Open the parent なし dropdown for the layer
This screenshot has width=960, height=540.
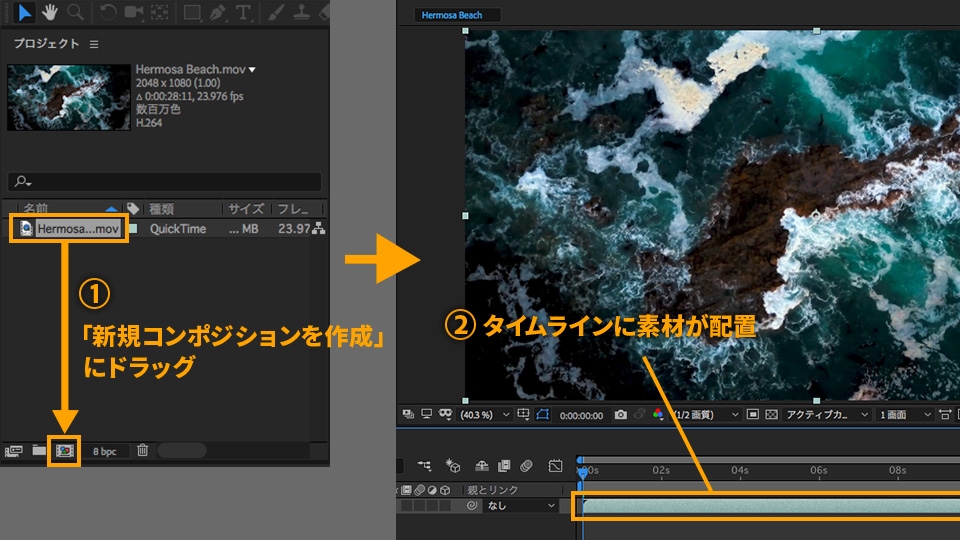click(520, 506)
